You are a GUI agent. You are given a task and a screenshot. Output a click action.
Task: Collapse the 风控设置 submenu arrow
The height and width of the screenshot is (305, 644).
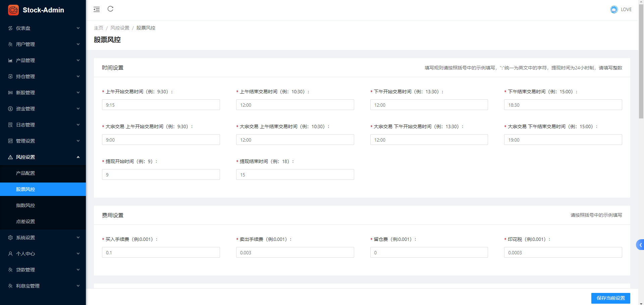[78, 157]
